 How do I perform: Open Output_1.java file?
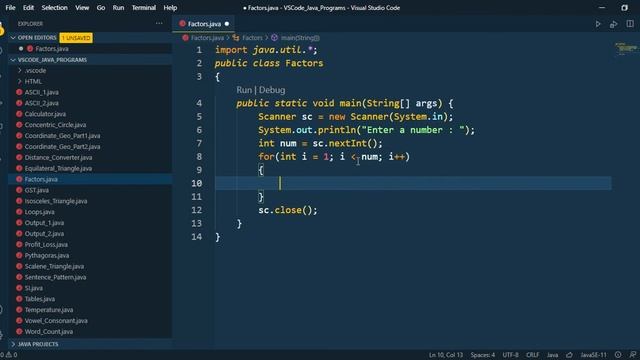(44, 223)
